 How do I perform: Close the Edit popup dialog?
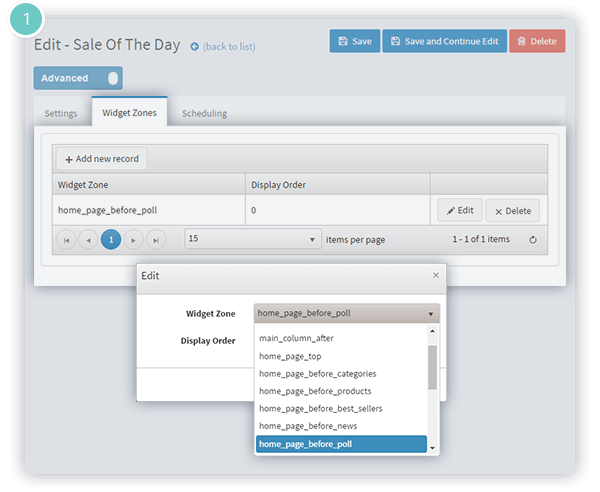pos(436,275)
